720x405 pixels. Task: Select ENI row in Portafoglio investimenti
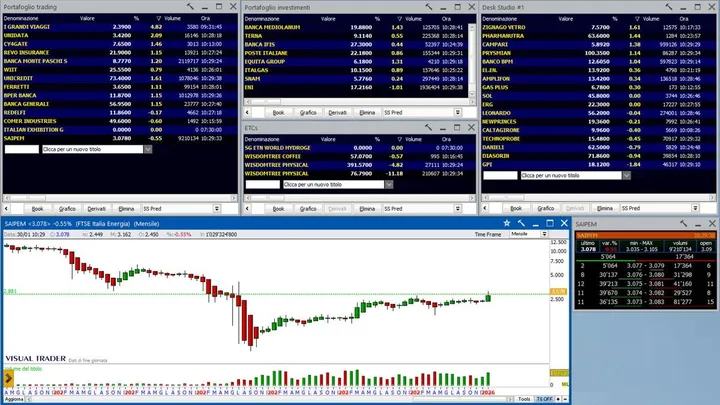coord(356,87)
